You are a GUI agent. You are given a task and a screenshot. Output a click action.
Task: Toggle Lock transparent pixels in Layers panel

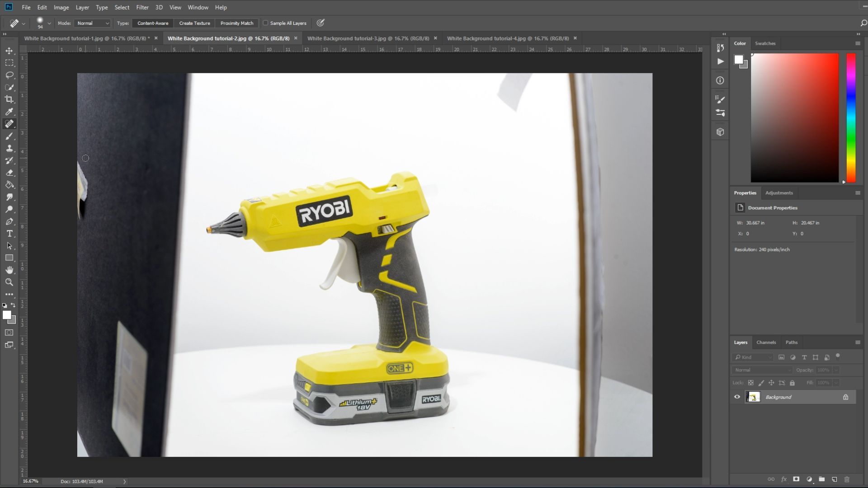750,383
